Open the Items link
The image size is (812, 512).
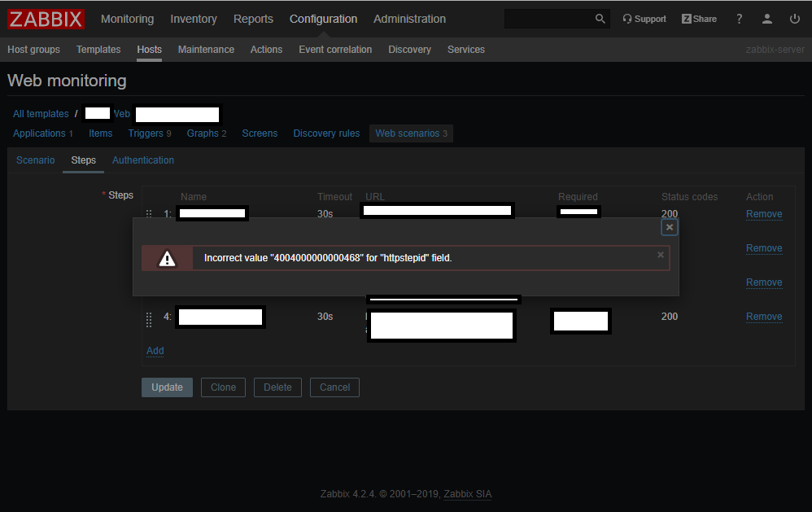coord(100,133)
